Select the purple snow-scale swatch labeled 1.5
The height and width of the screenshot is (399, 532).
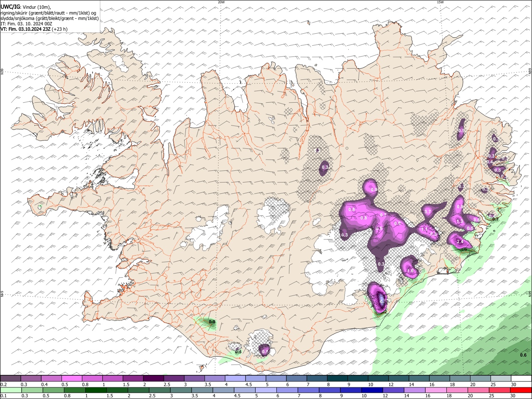133,379
